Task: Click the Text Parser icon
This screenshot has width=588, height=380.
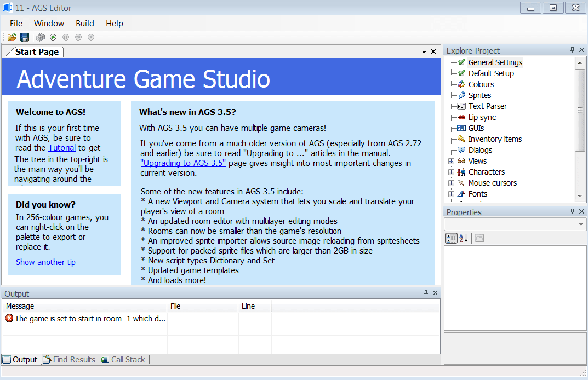Action: pos(461,106)
